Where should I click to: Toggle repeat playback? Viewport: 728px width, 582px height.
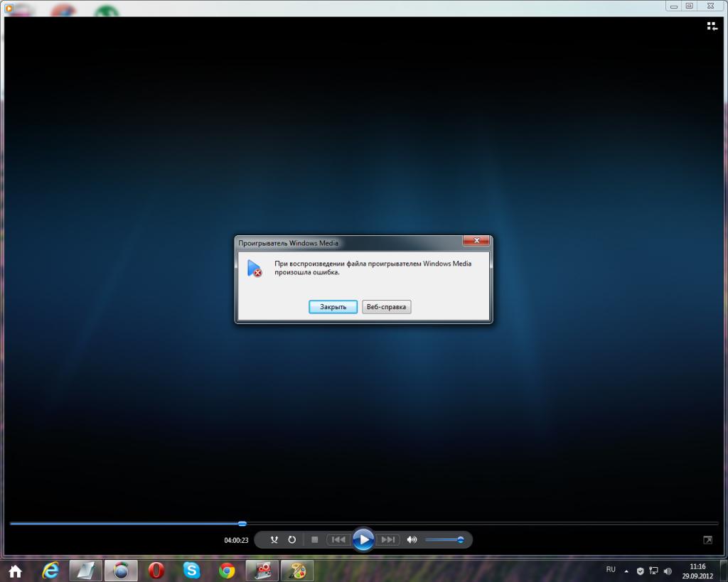tap(291, 540)
